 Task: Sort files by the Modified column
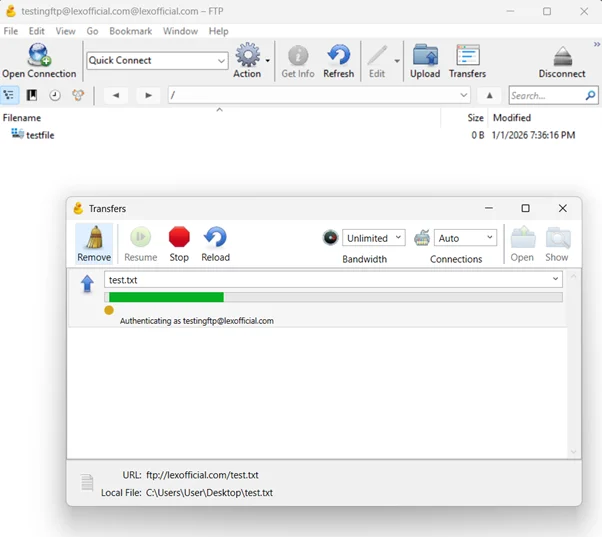tap(512, 118)
